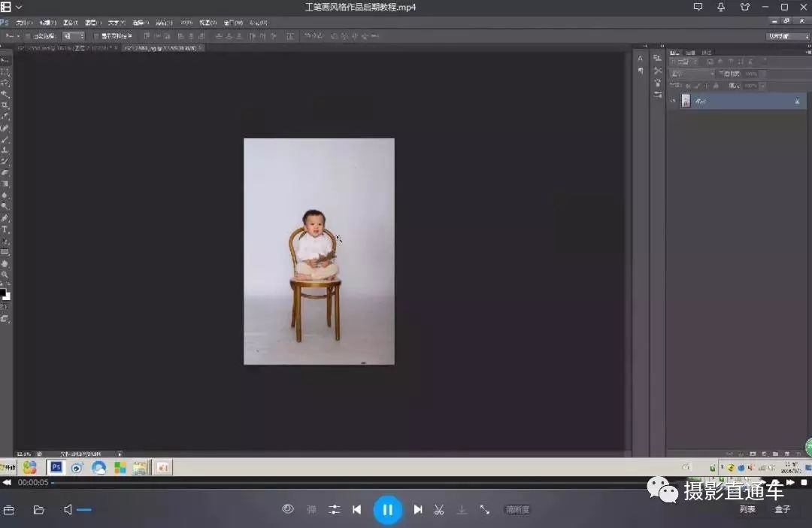Image resolution: width=812 pixels, height=528 pixels.
Task: Open the player toolbox icon
Action: click(x=9, y=510)
